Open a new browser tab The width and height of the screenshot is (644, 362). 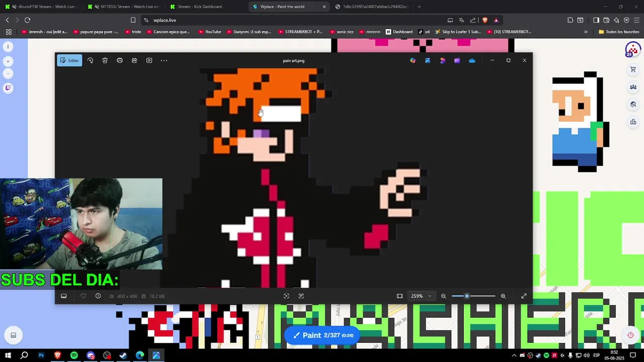[419, 7]
